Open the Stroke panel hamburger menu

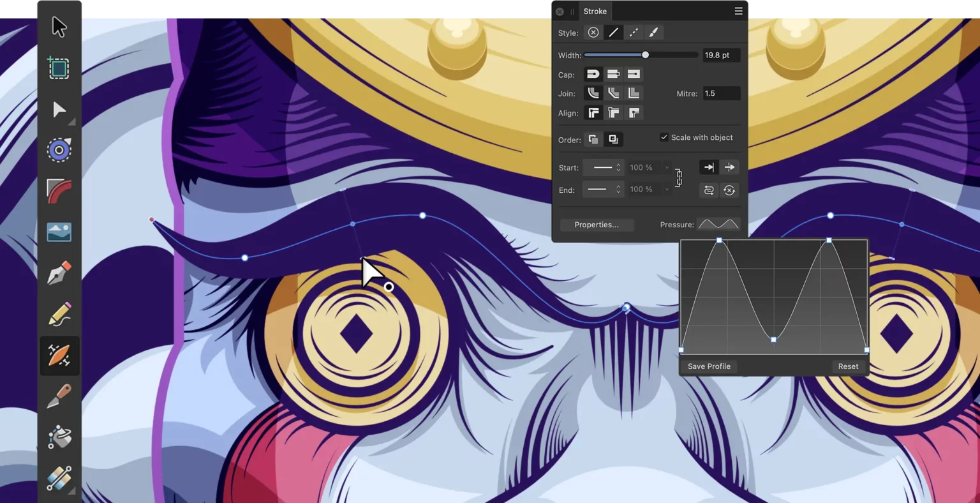point(738,11)
